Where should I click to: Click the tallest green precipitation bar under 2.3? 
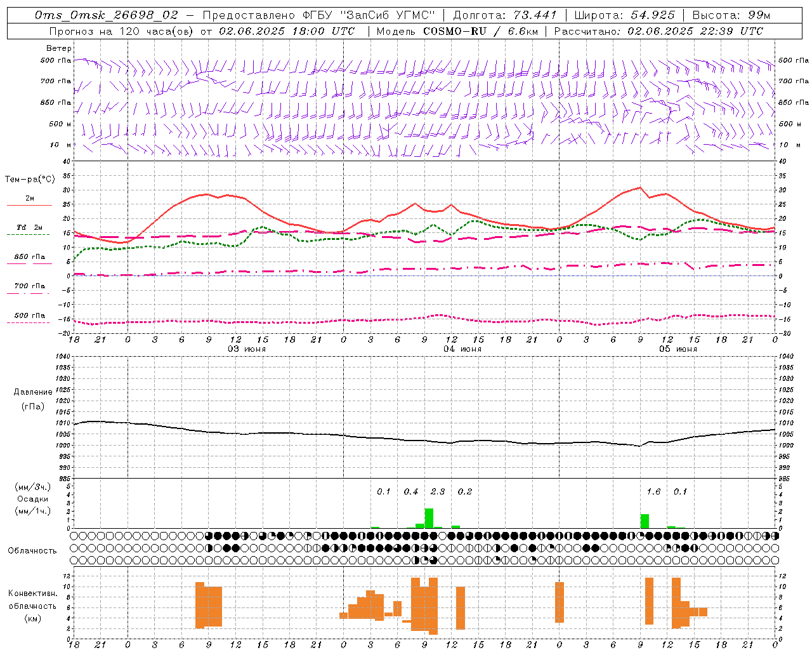pyautogui.click(x=429, y=518)
